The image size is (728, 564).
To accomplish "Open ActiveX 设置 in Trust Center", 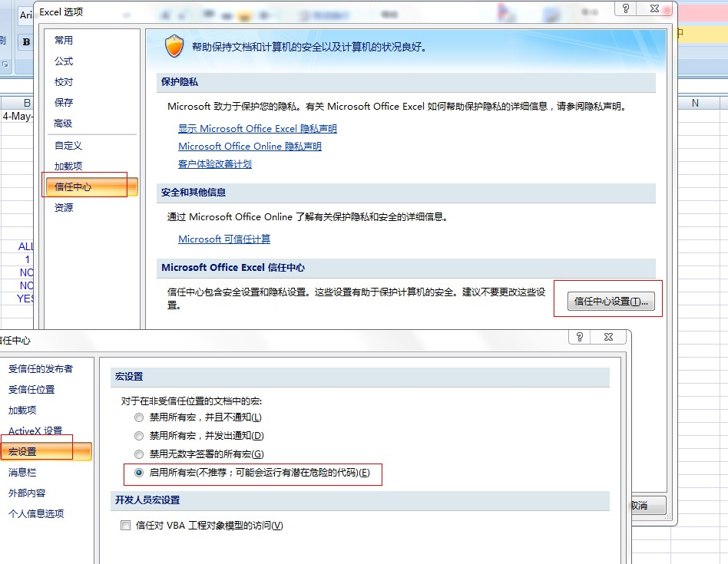I will pos(35,431).
